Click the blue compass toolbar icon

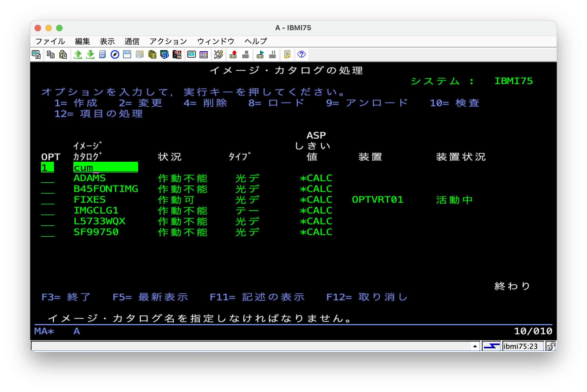(x=115, y=54)
